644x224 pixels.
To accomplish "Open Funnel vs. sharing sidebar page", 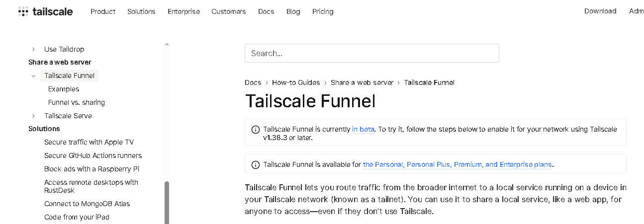I will pyautogui.click(x=77, y=102).
